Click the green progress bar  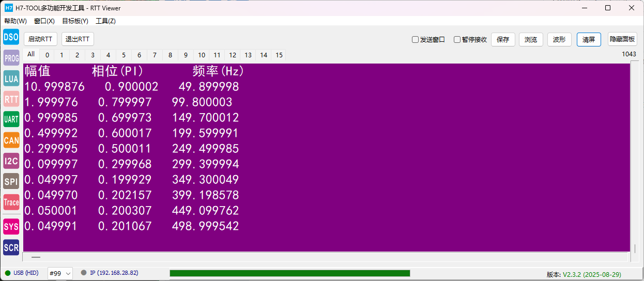click(289, 273)
